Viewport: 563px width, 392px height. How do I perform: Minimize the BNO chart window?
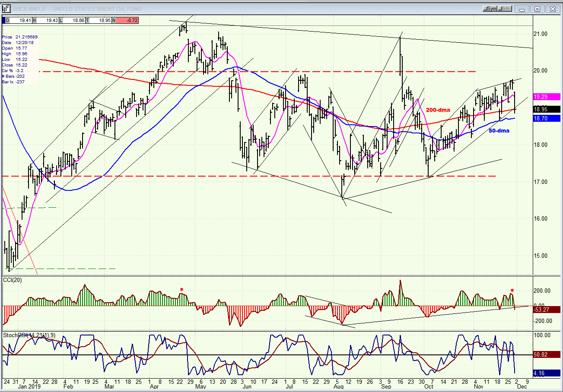(522, 9)
